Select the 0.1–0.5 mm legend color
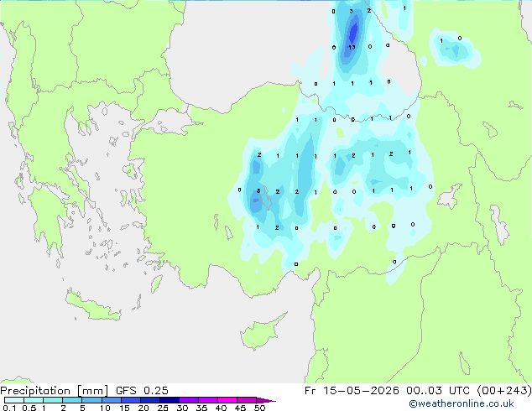Image resolution: width=532 pixels, height=411 pixels. [14, 400]
